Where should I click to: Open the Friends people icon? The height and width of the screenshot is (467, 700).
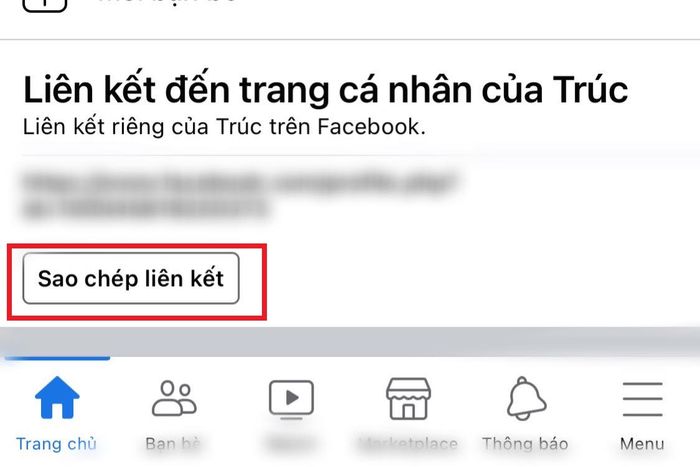pyautogui.click(x=174, y=398)
